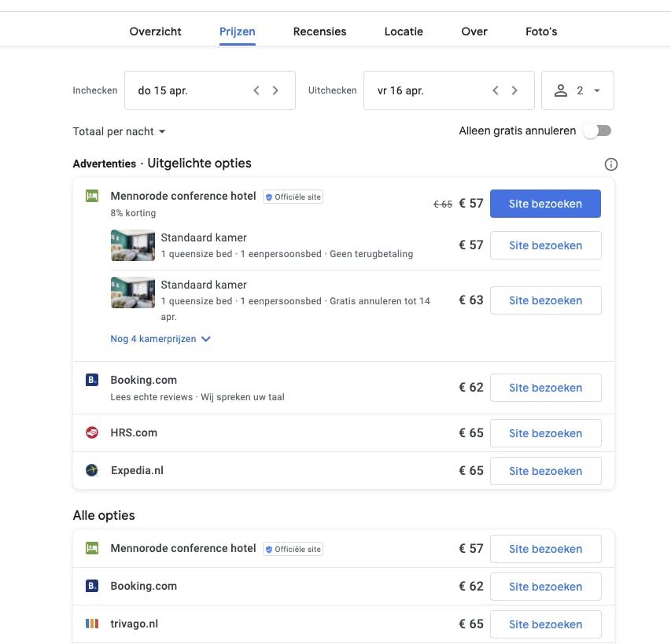Visit Booking.com site under Alle opties

[546, 587]
